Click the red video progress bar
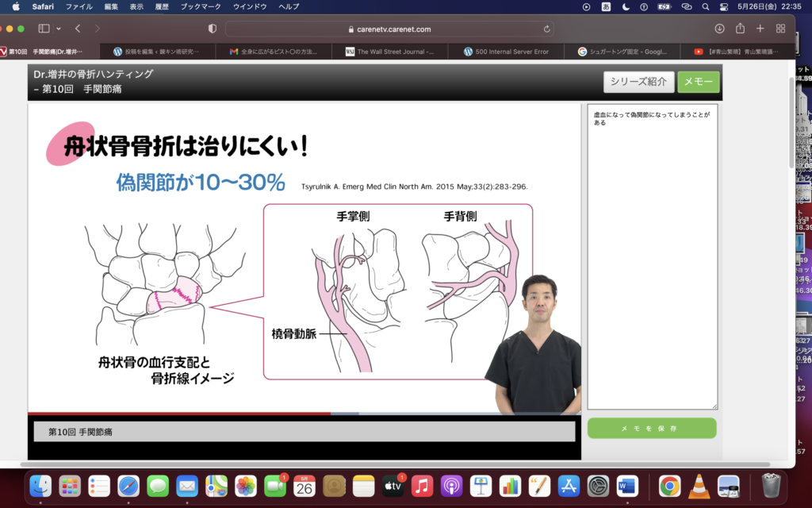Screen dimensions: 812x508 pyautogui.click(x=159, y=414)
